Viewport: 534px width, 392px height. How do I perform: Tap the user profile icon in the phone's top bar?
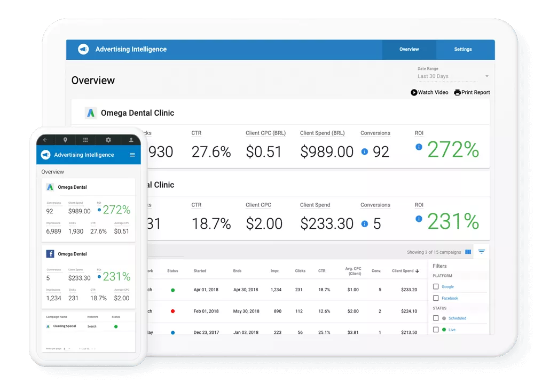coord(131,140)
